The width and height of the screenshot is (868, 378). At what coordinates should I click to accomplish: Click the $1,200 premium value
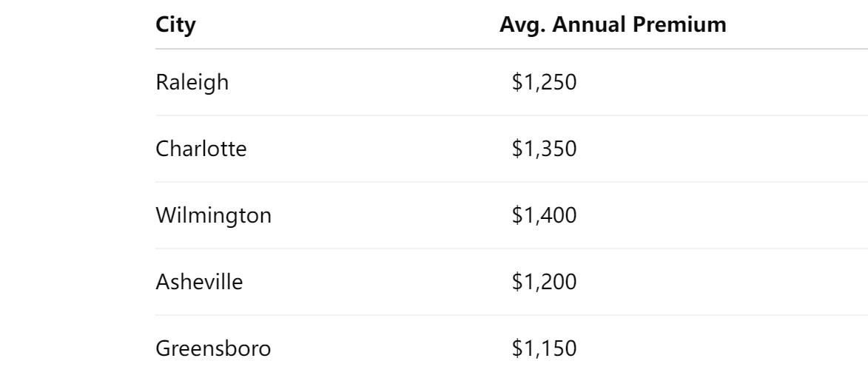point(544,282)
